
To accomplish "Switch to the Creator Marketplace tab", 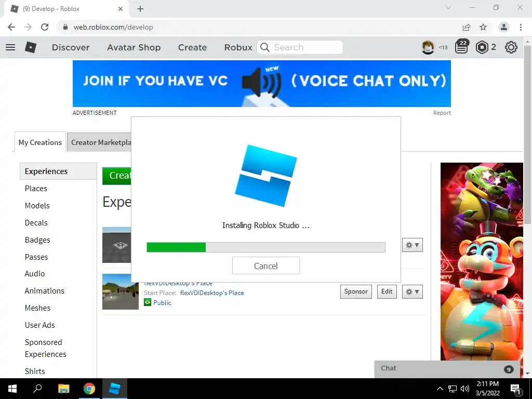I will click(99, 142).
